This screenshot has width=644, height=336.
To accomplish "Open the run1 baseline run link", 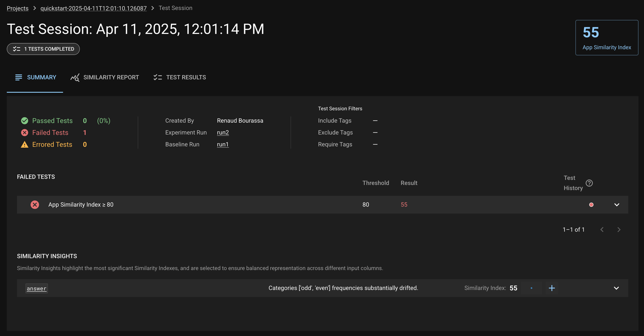I will pos(223,145).
